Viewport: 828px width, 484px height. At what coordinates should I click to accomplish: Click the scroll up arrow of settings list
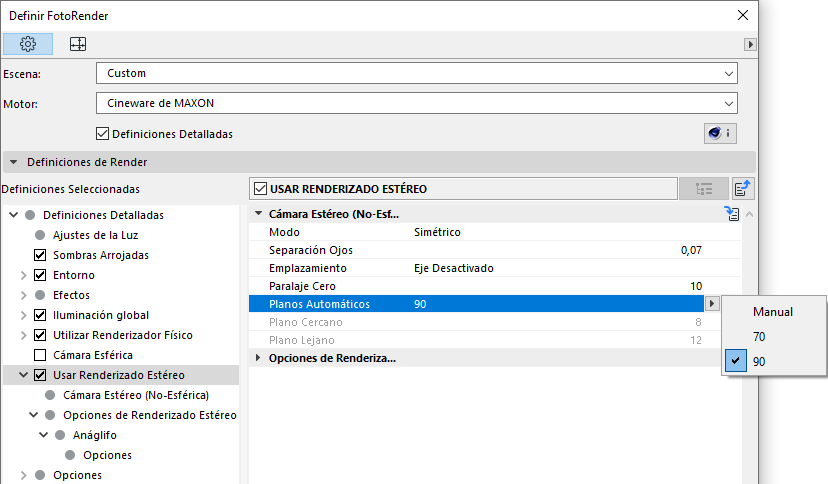749,214
